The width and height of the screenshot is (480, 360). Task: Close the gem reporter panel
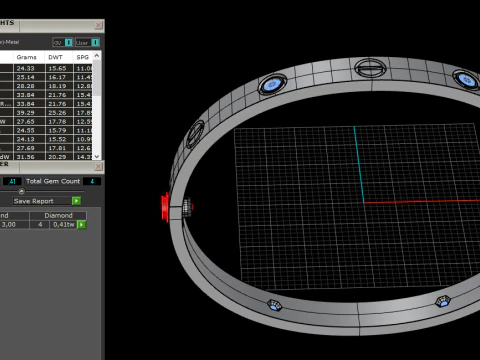click(x=98, y=166)
